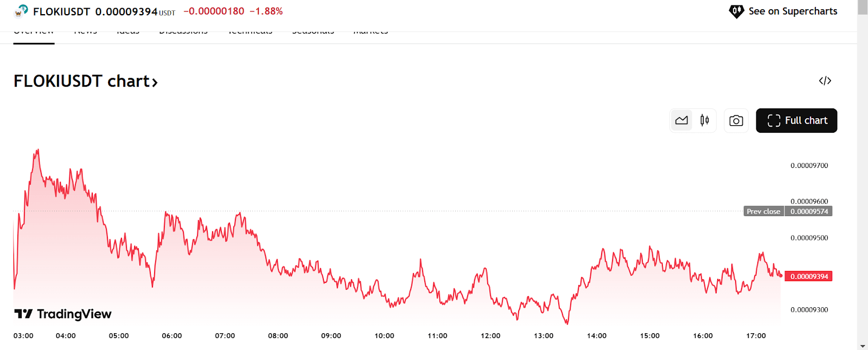Switch to the candlestick chart view
This screenshot has width=868, height=350.
click(705, 120)
